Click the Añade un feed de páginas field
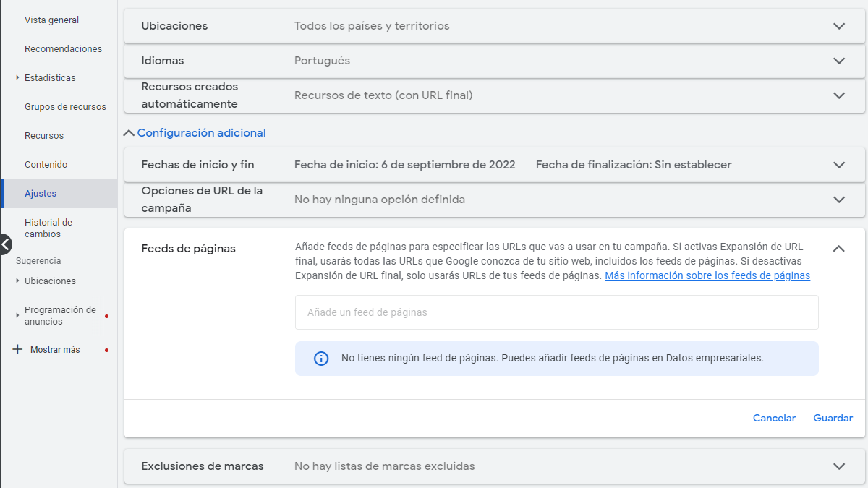The width and height of the screenshot is (868, 488). click(556, 312)
